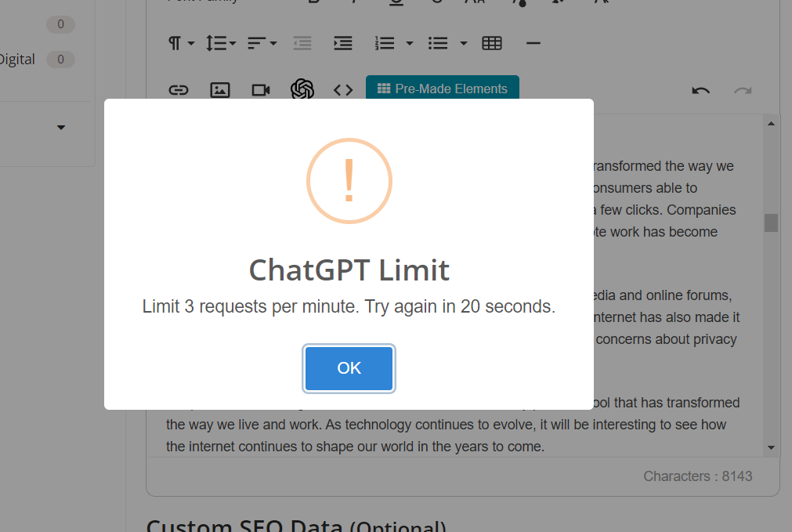Click the editor vertical scrollbar thumb

tap(771, 223)
